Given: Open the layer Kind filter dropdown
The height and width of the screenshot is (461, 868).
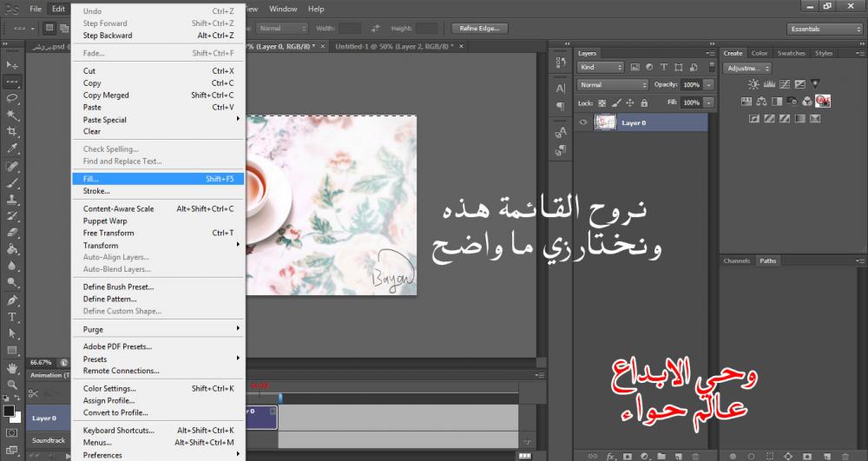Looking at the screenshot, I should [x=601, y=67].
